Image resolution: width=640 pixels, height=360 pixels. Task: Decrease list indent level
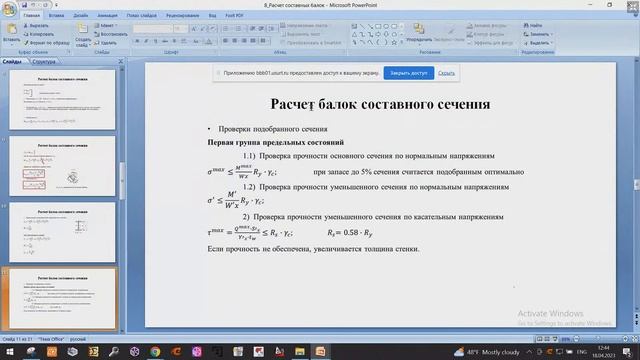click(253, 28)
